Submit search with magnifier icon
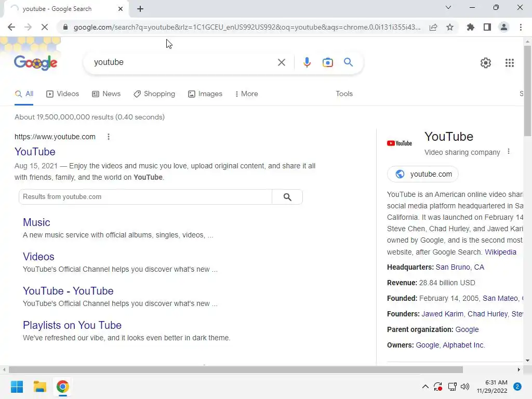The image size is (532, 399). (348, 62)
